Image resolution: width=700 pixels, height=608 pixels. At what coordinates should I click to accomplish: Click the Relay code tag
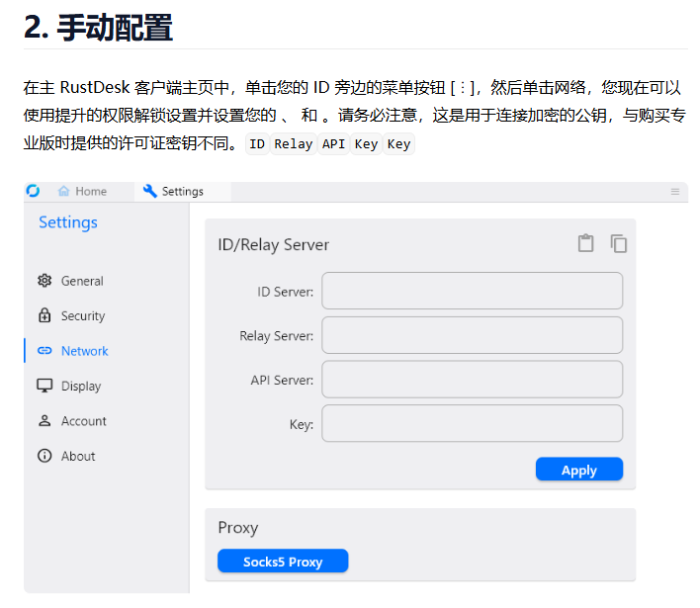[x=294, y=144]
